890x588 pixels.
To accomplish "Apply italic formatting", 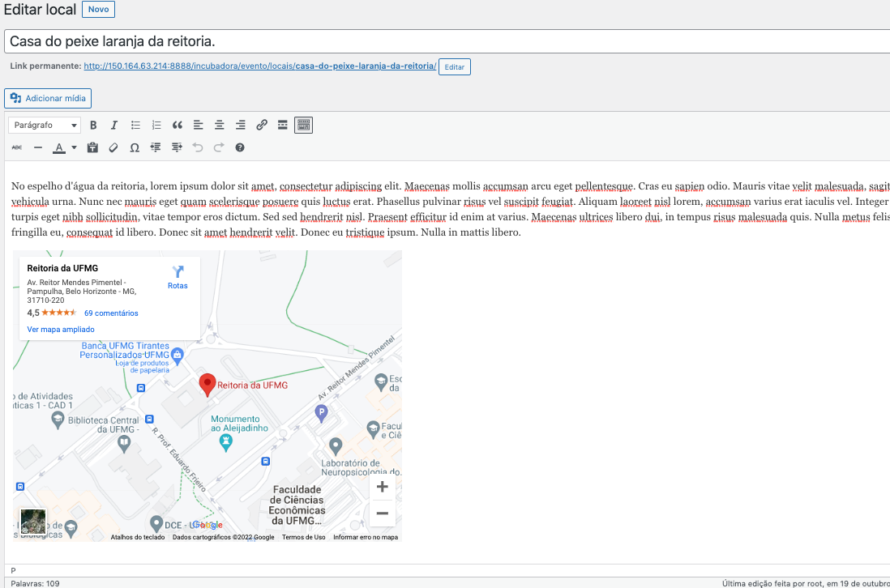I will coord(114,126).
